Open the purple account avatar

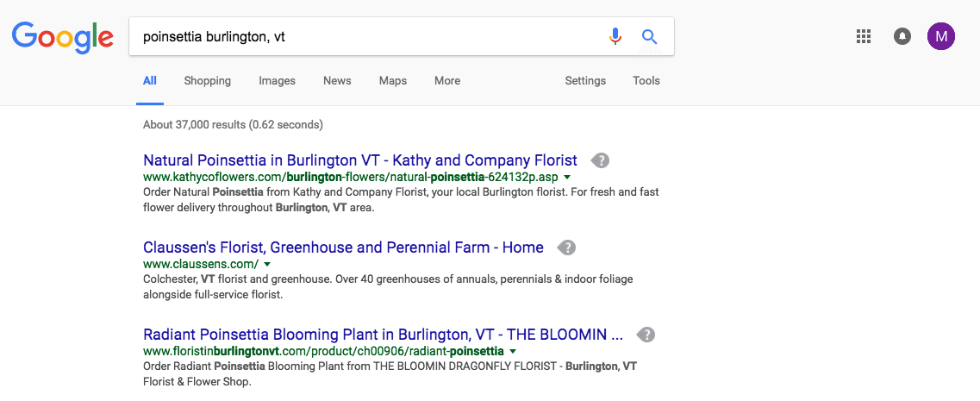(x=940, y=36)
